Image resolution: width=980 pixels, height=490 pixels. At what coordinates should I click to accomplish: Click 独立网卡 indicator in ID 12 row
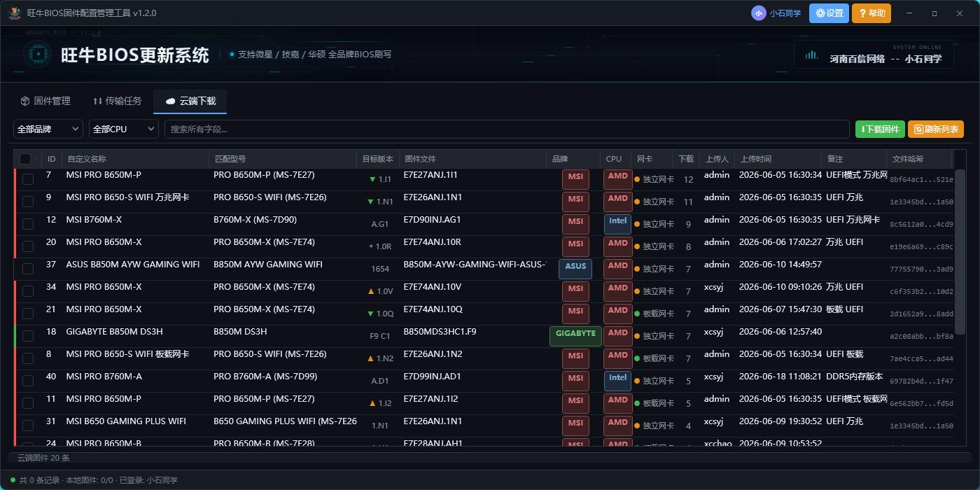pos(654,224)
